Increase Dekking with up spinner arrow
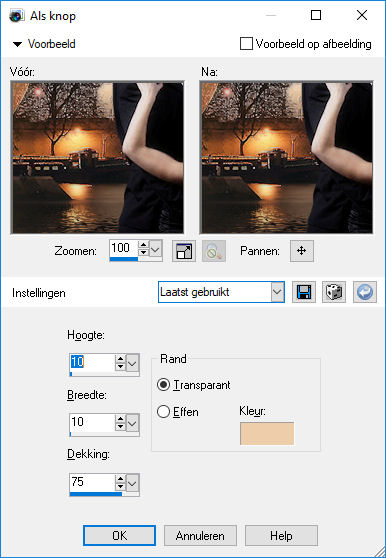The width and height of the screenshot is (386, 558). point(120,479)
